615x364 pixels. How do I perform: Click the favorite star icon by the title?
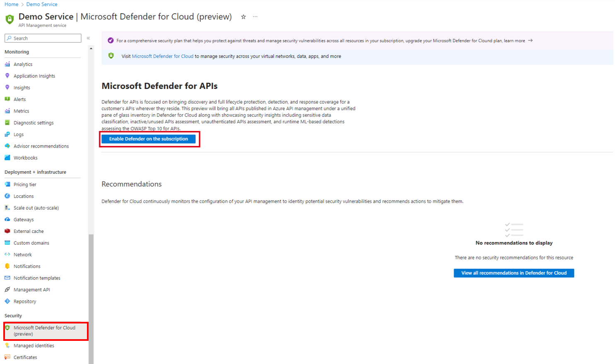click(244, 17)
